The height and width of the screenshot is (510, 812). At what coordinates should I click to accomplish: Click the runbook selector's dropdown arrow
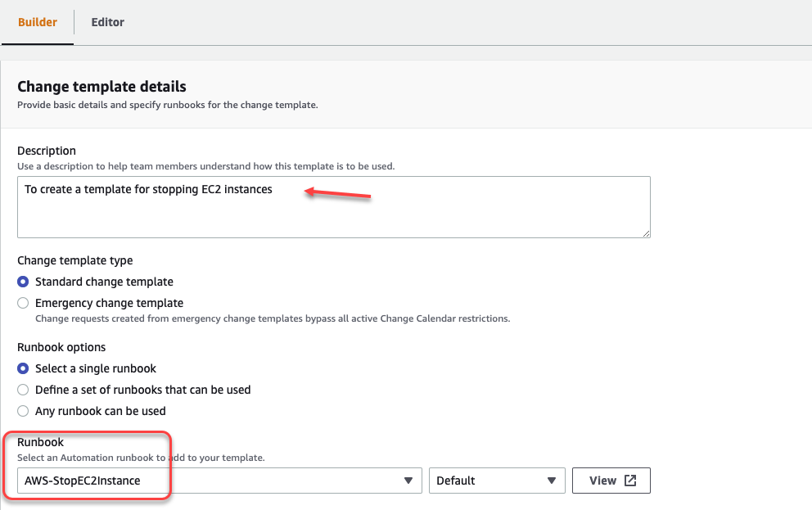(x=409, y=481)
